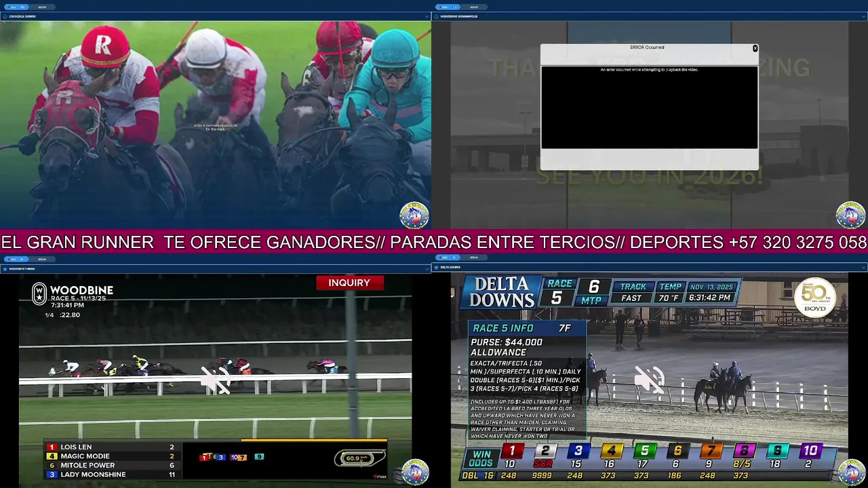Click the 50th Boyd anniversary logo
Image resolution: width=868 pixels, height=488 pixels.
(x=815, y=298)
